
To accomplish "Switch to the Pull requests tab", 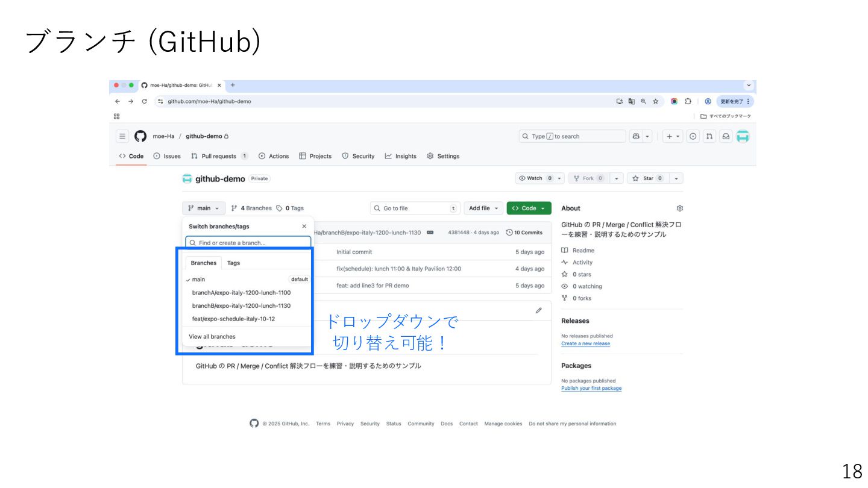I will [219, 156].
